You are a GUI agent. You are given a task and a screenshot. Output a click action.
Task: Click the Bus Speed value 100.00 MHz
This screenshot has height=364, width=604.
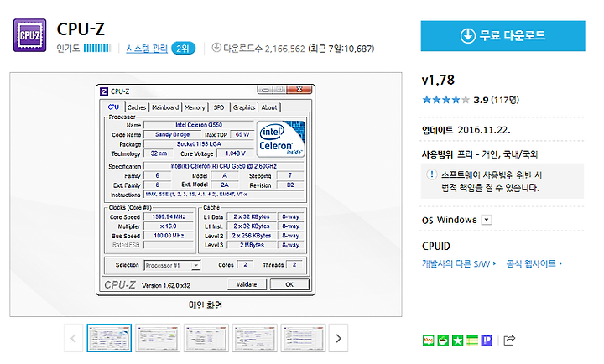pyautogui.click(x=169, y=236)
